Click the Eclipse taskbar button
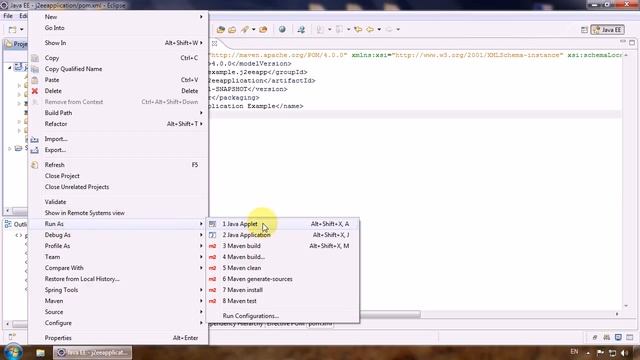This screenshot has width=640, height=360. tap(93, 353)
